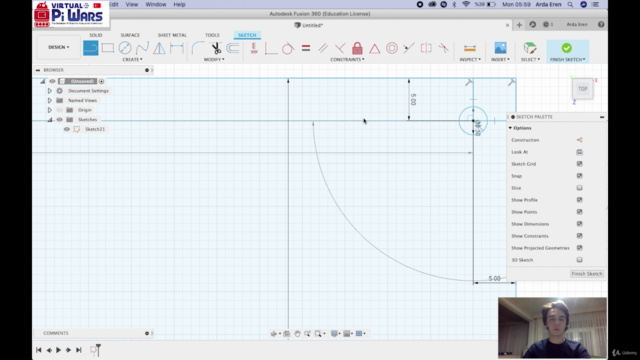Image resolution: width=640 pixels, height=360 pixels.
Task: Click the Insert image icon
Action: click(500, 48)
